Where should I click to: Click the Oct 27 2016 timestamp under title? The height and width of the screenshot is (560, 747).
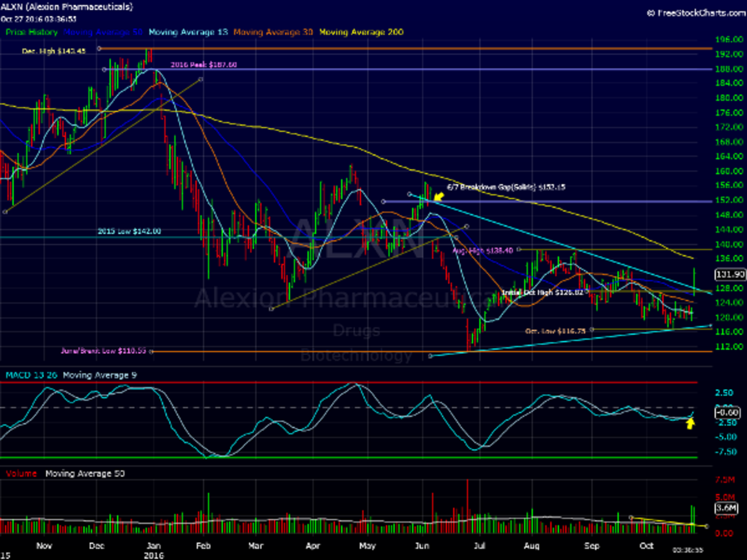(37, 19)
